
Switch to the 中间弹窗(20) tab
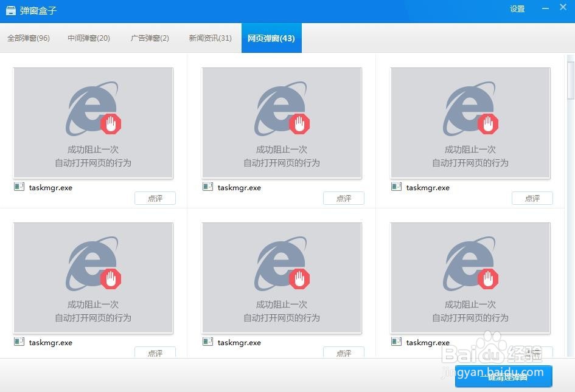pyautogui.click(x=89, y=38)
